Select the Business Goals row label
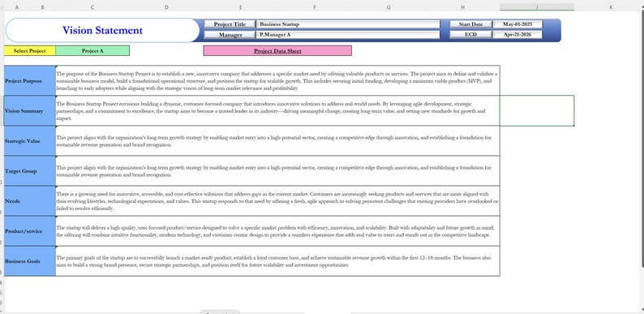 [x=29, y=261]
